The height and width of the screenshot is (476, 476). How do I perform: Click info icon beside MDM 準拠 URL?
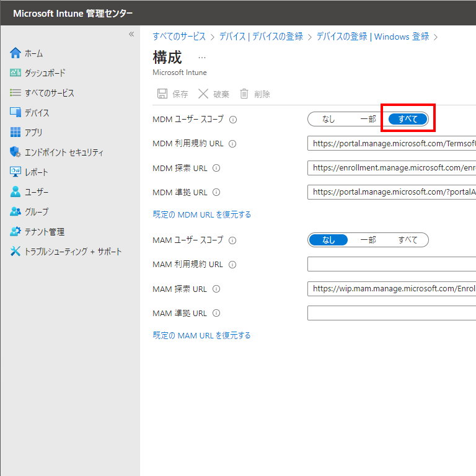216,192
